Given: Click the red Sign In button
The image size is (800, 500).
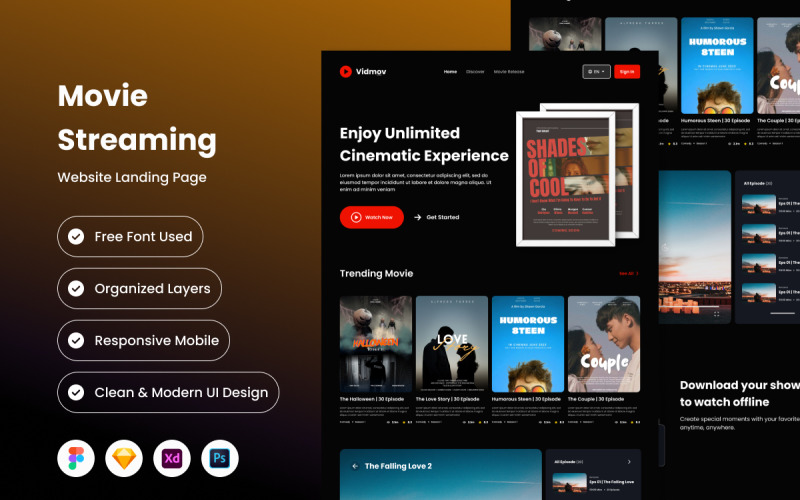Looking at the screenshot, I should click(x=626, y=71).
